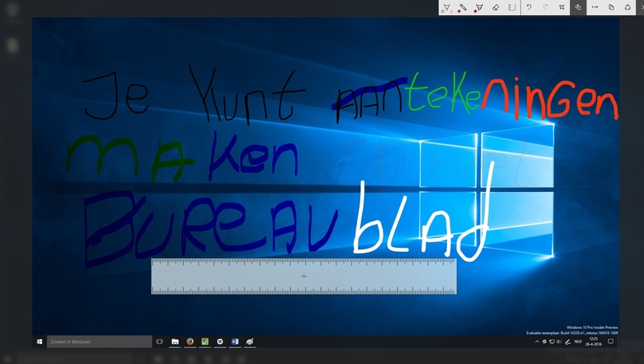The image size is (644, 364).
Task: Expand the hidden system tray icons
Action: pyautogui.click(x=537, y=342)
